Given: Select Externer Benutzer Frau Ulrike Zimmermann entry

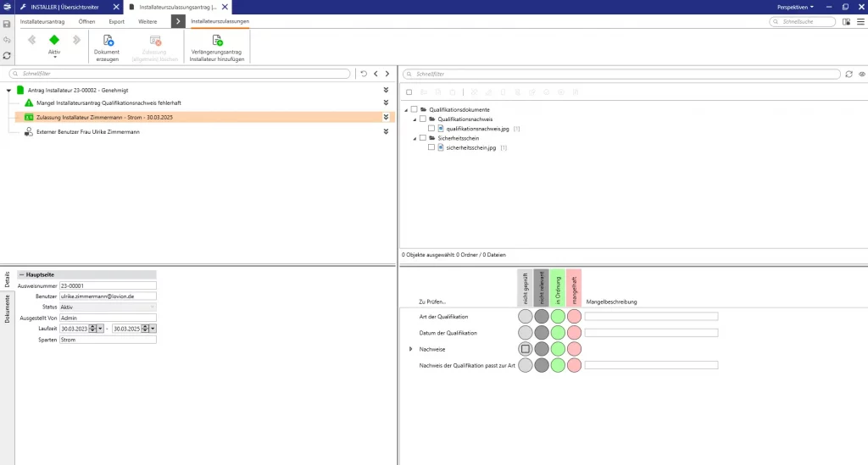Looking at the screenshot, I should [x=87, y=131].
